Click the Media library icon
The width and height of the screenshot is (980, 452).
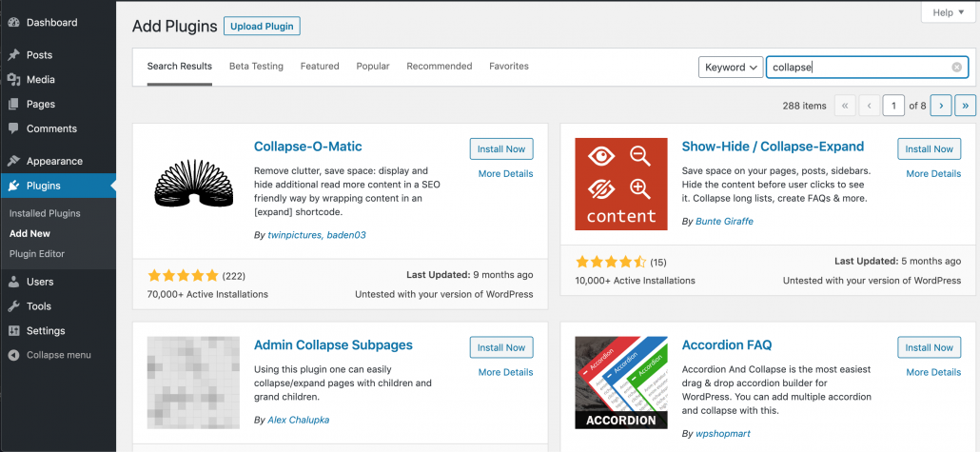[x=13, y=80]
